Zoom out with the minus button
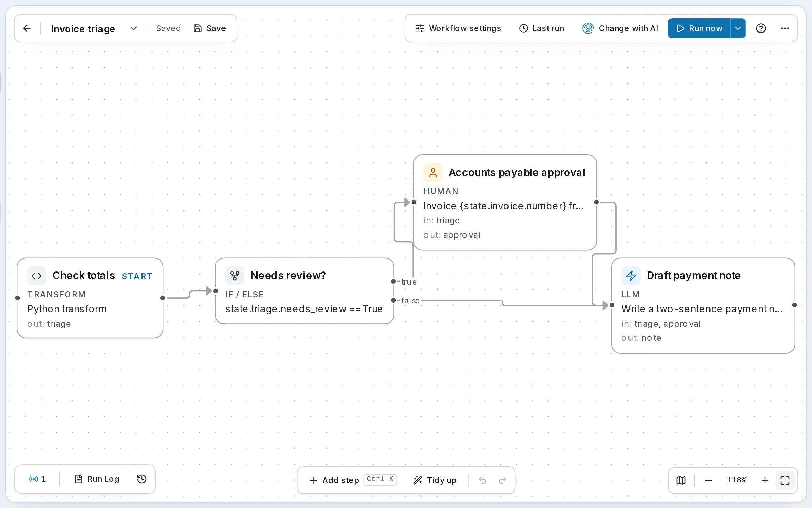The width and height of the screenshot is (812, 508). coord(708,480)
